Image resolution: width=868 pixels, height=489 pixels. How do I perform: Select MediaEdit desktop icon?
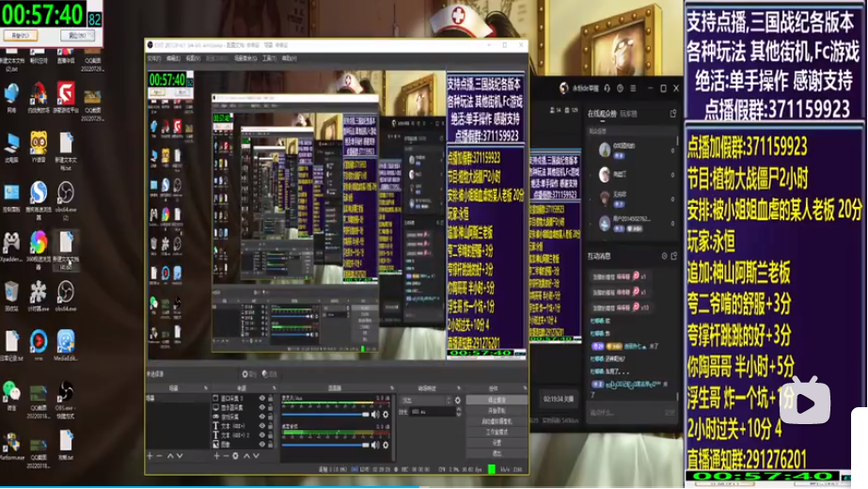(65, 345)
